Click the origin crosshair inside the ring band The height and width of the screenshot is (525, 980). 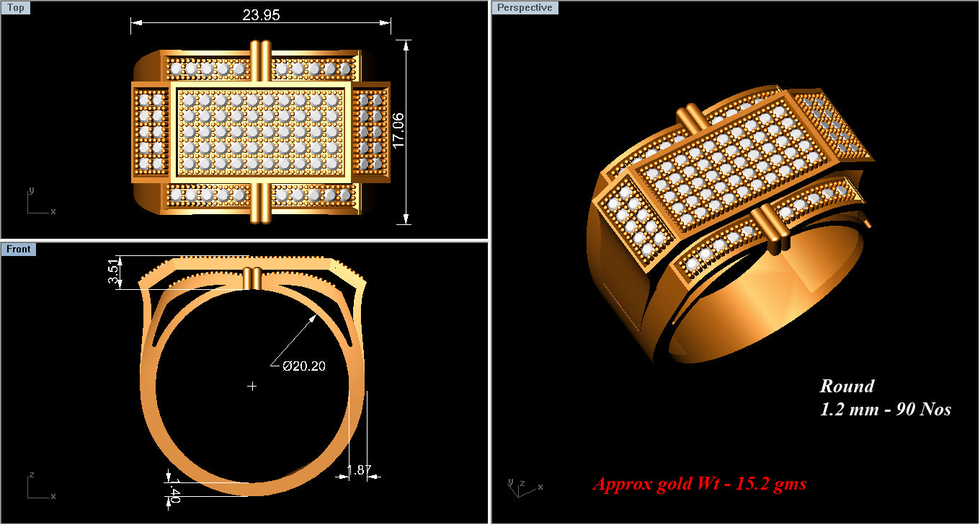click(252, 386)
